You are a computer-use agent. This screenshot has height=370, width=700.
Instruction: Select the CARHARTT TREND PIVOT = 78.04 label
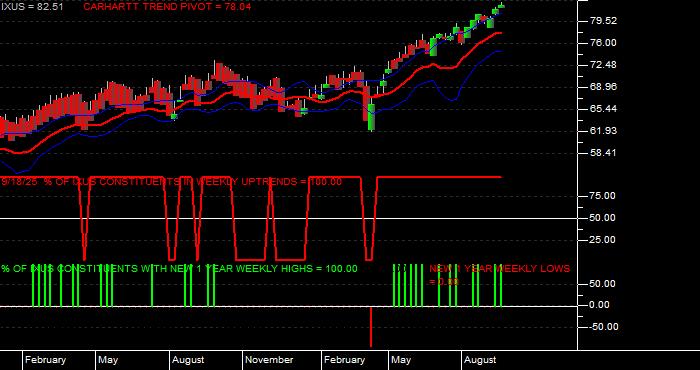[167, 7]
